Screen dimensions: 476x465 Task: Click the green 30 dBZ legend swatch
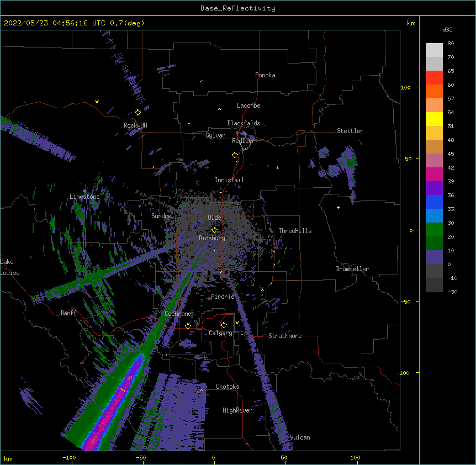click(x=434, y=230)
